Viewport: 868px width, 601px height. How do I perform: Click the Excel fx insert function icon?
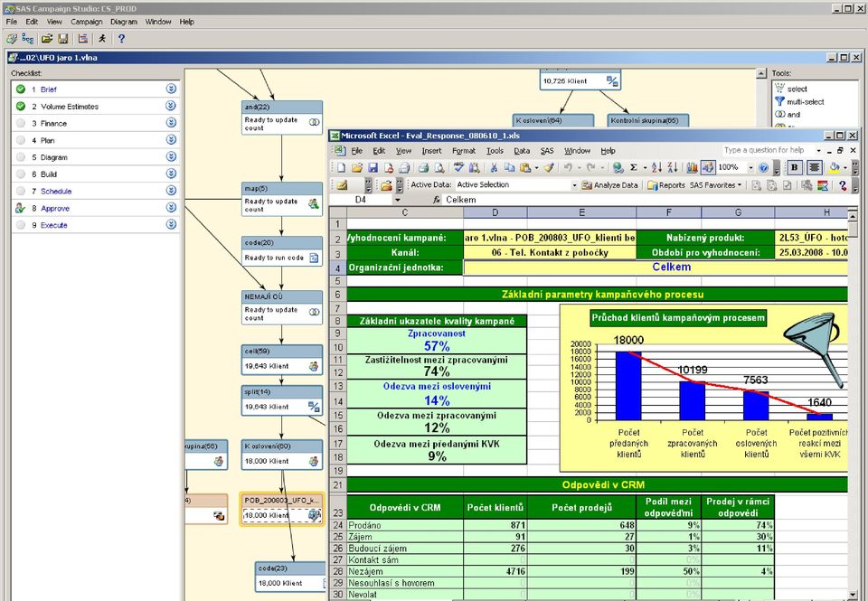pos(436,200)
